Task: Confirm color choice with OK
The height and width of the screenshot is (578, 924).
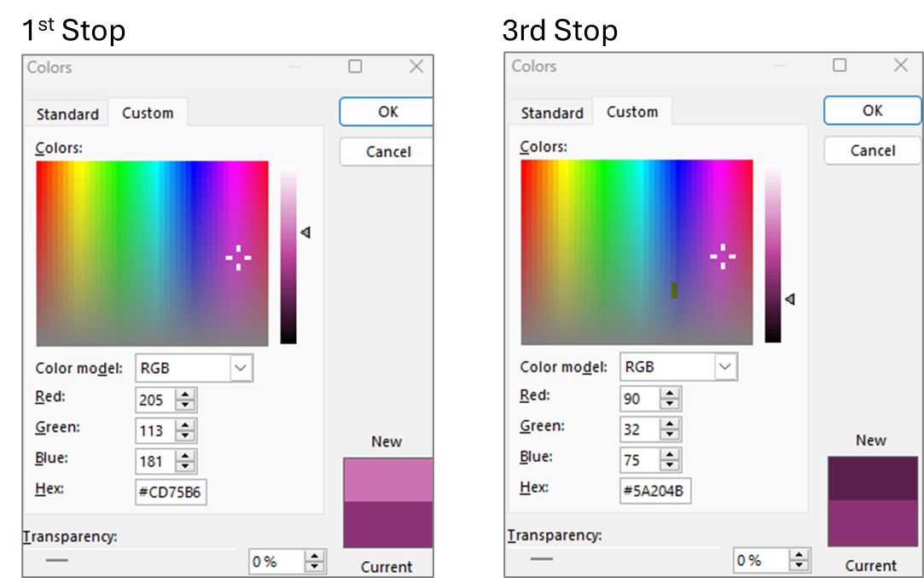Action: [x=388, y=111]
